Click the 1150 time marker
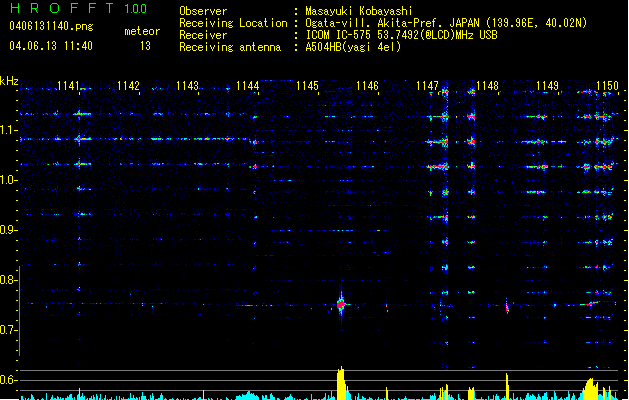Screen dimensions: 629x400 point(607,86)
